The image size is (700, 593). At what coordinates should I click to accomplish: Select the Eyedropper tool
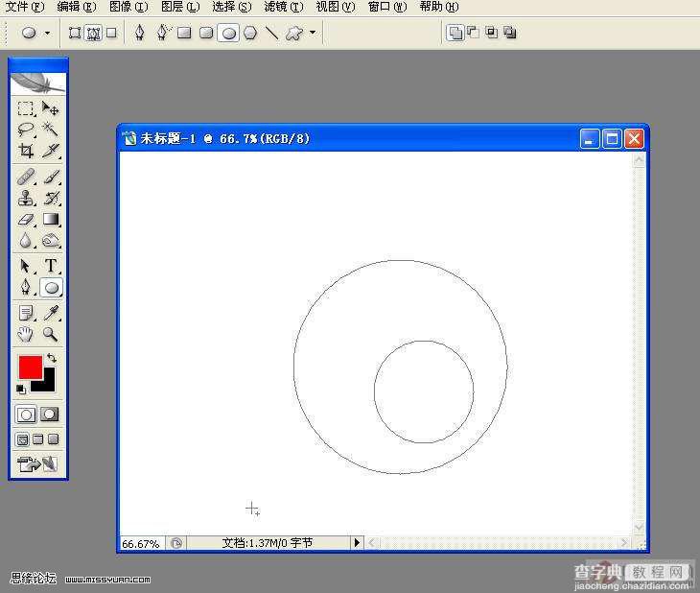(x=50, y=313)
